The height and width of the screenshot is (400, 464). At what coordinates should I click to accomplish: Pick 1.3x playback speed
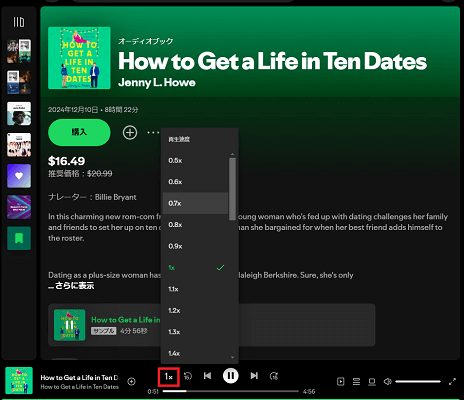(195, 332)
